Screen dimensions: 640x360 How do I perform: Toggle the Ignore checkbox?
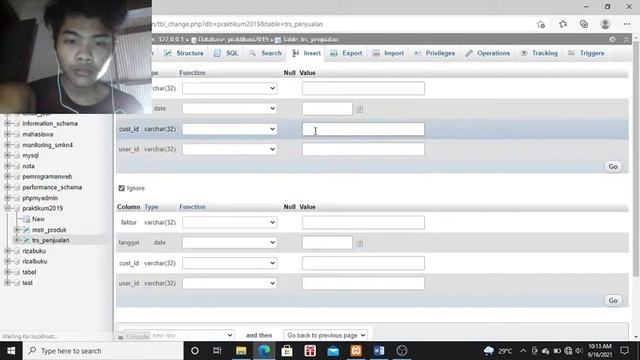pos(121,188)
